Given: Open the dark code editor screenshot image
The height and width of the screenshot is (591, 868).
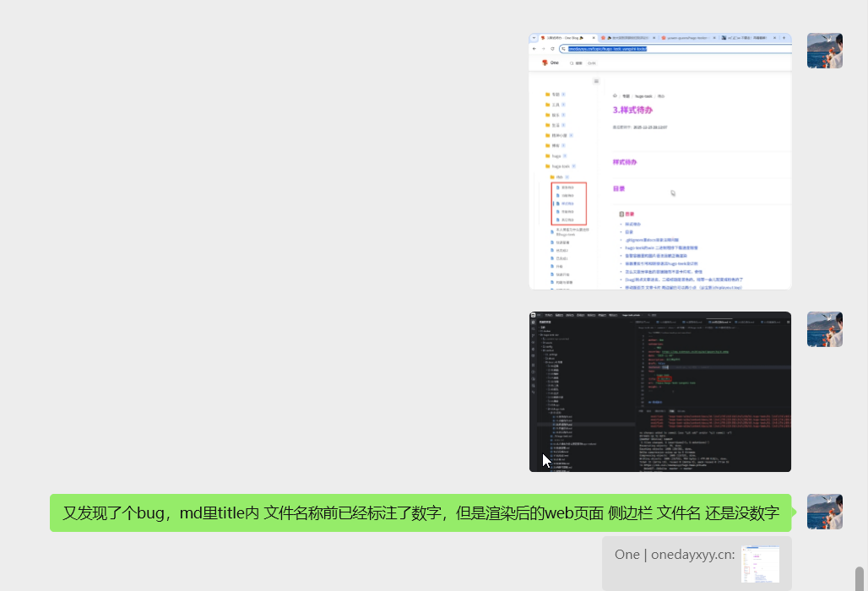Looking at the screenshot, I should point(659,392).
